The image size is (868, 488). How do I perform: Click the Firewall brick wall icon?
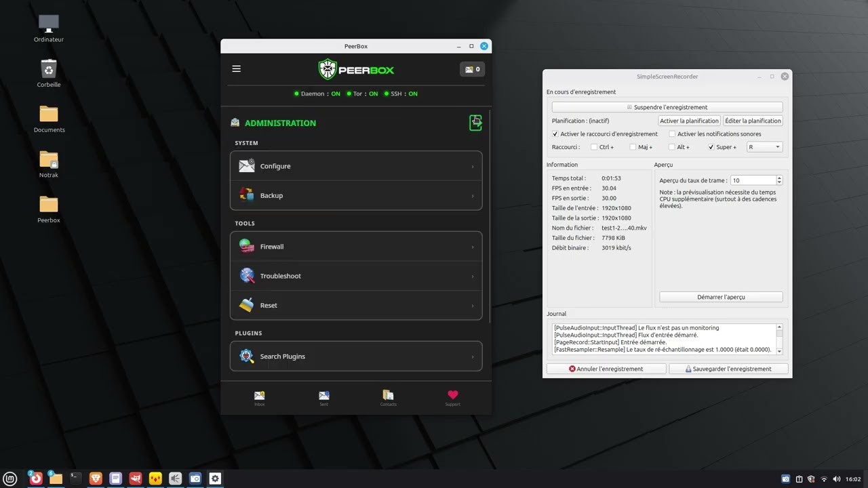246,247
